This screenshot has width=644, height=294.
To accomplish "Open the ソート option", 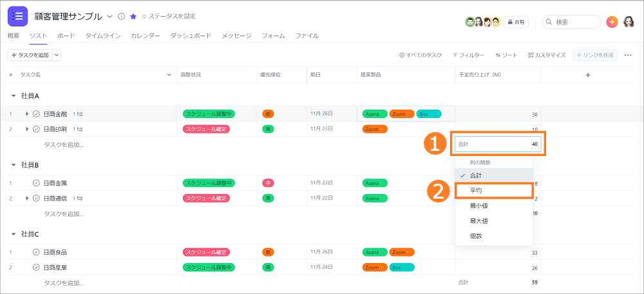I will coord(506,55).
